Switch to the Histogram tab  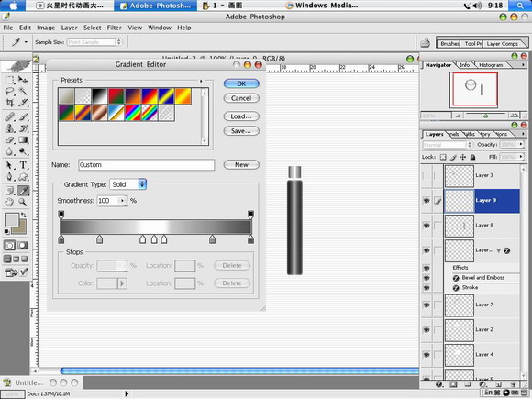click(x=491, y=65)
